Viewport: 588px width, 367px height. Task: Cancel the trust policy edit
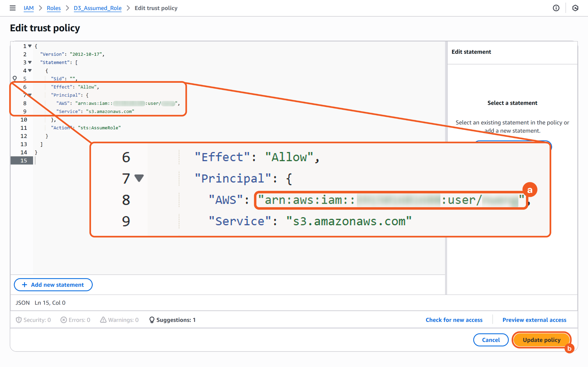pos(491,340)
